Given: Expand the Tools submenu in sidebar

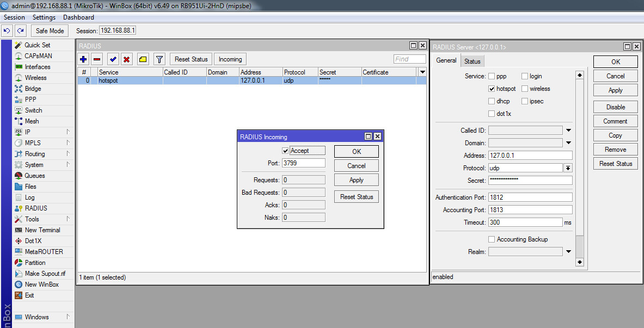Looking at the screenshot, I should [x=68, y=219].
